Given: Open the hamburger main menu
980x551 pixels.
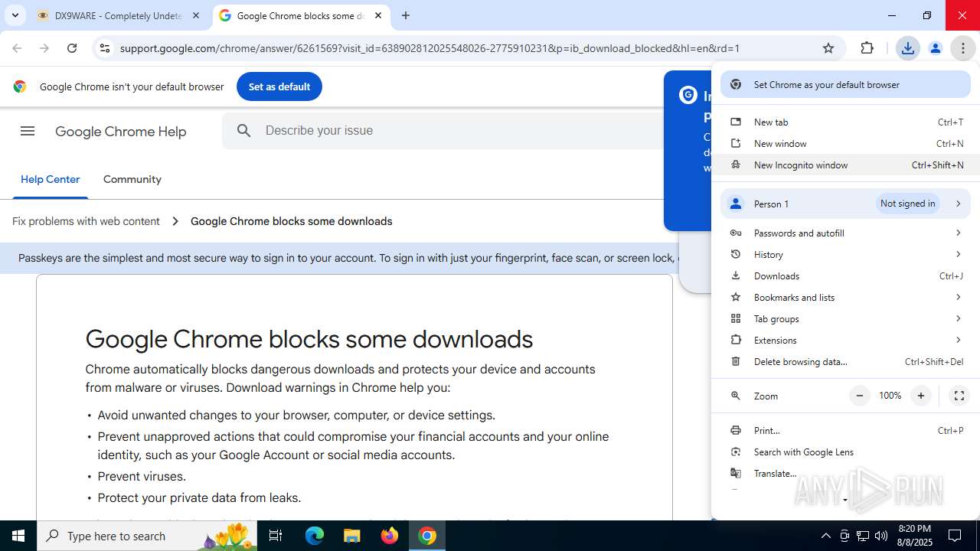Looking at the screenshot, I should click(x=28, y=131).
